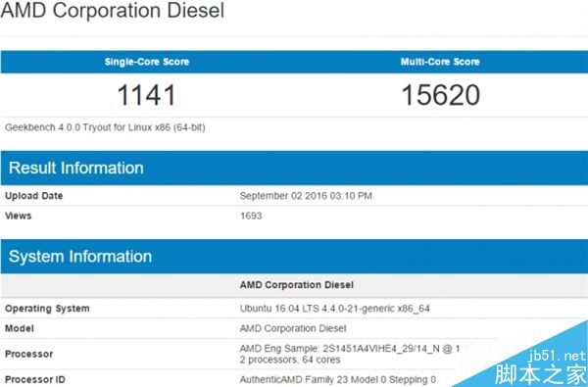Click the views count 1693

tap(251, 216)
